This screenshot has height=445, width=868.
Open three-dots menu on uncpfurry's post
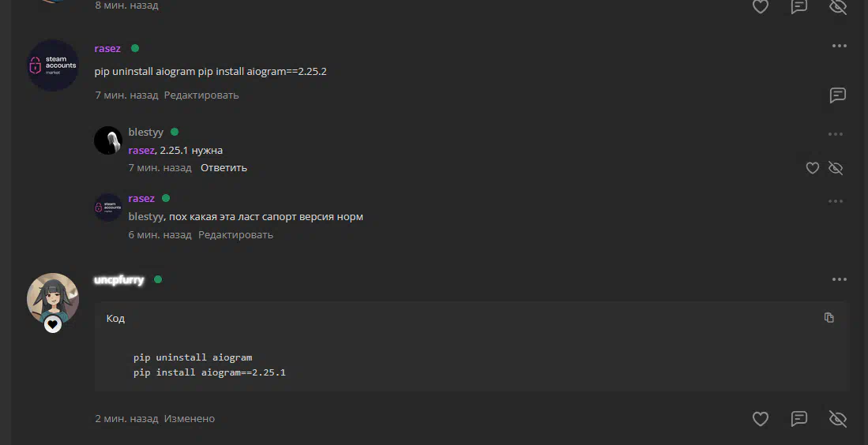tap(840, 280)
